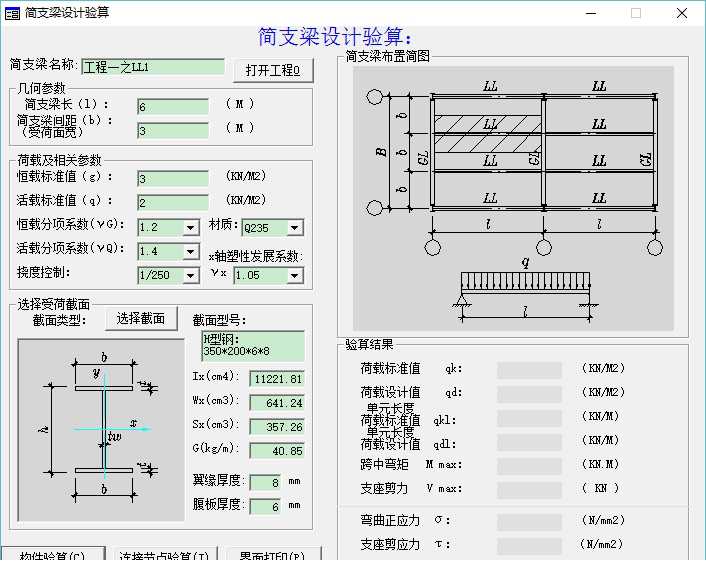This screenshot has width=706, height=582.
Task: Click 支座剪应力 τ result field
Action: 529,546
